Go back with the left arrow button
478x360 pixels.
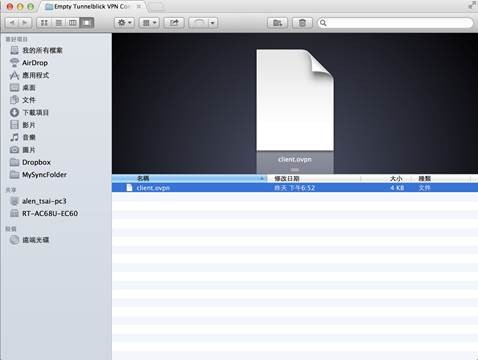[12, 23]
